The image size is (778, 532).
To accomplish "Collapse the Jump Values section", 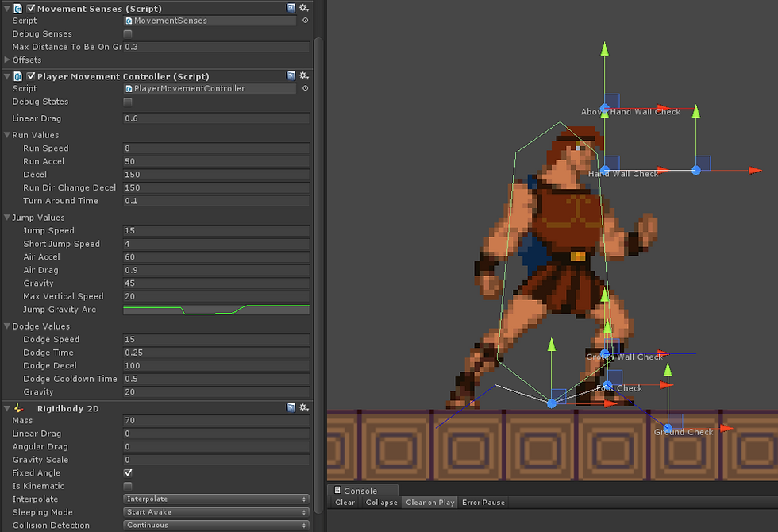I will click(7, 218).
